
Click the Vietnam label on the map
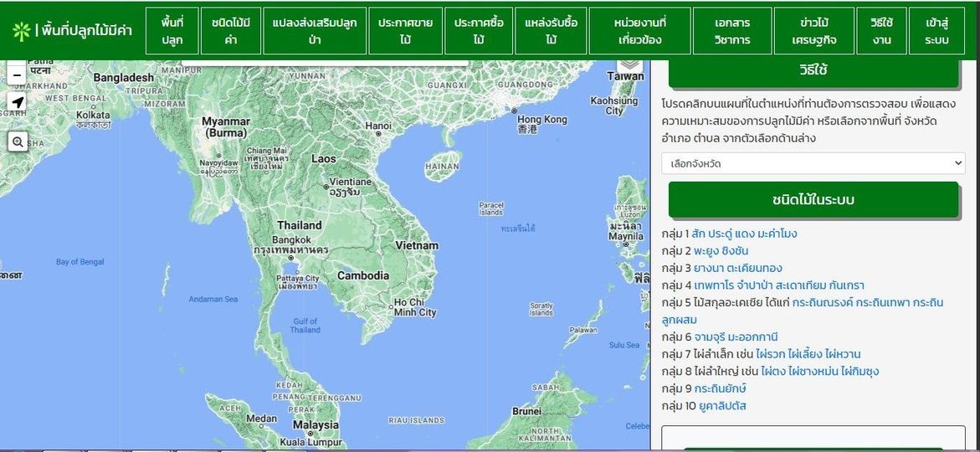[x=417, y=246]
